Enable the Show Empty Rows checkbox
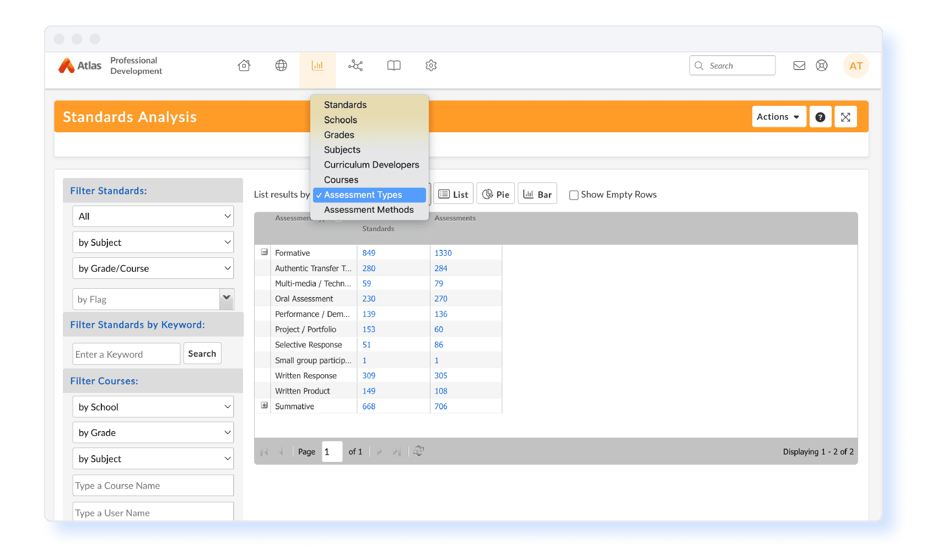This screenshot has width=927, height=560. click(x=574, y=195)
